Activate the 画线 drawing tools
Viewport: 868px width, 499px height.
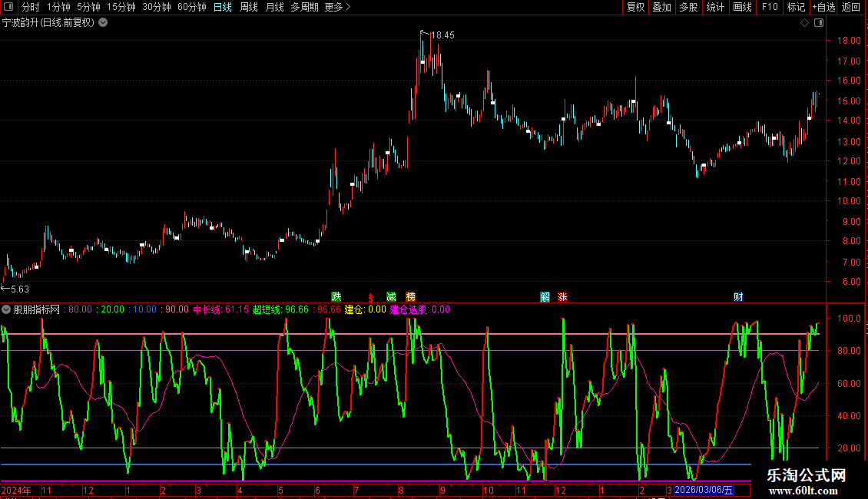click(x=742, y=7)
